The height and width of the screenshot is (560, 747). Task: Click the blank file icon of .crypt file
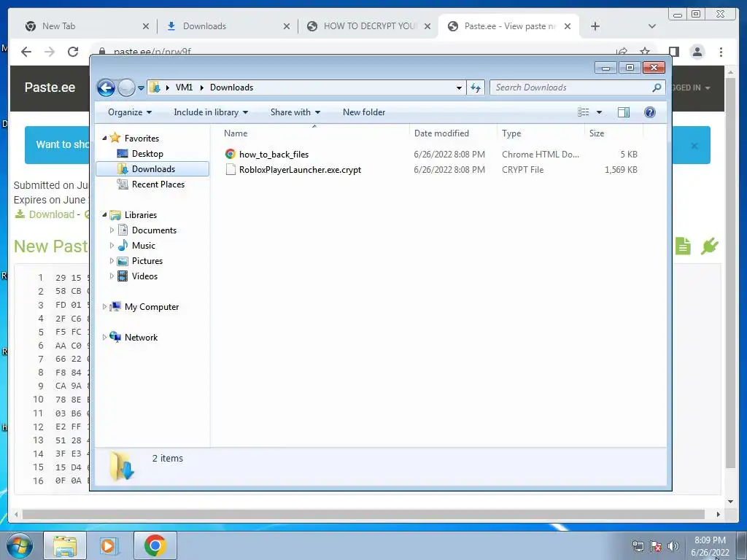(x=231, y=169)
